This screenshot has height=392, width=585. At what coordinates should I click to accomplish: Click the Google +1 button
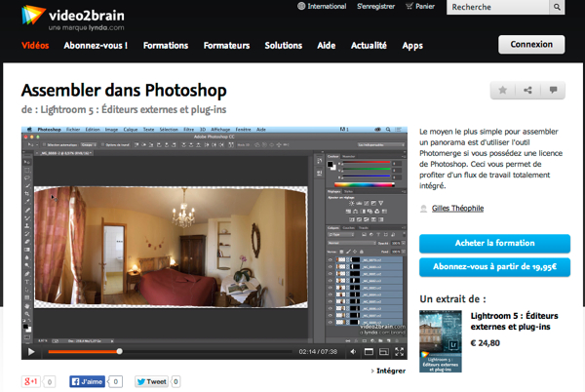click(x=31, y=381)
